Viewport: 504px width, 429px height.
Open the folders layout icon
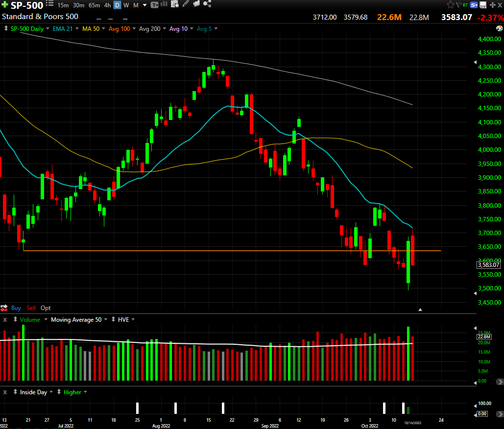196,4
